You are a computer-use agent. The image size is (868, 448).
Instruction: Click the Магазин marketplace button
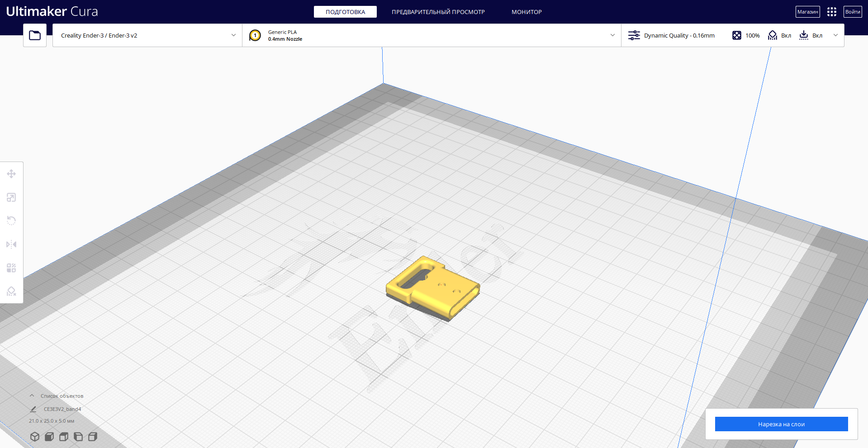807,12
